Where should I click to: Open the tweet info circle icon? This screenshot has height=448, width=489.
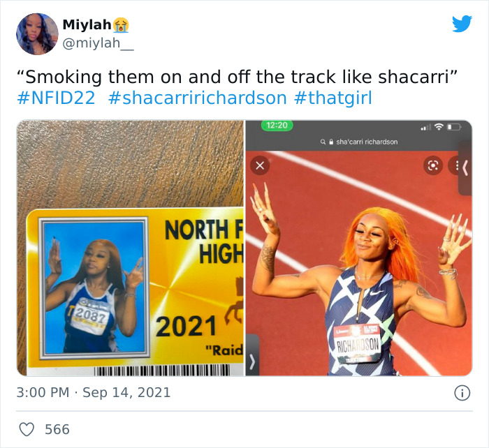[462, 393]
